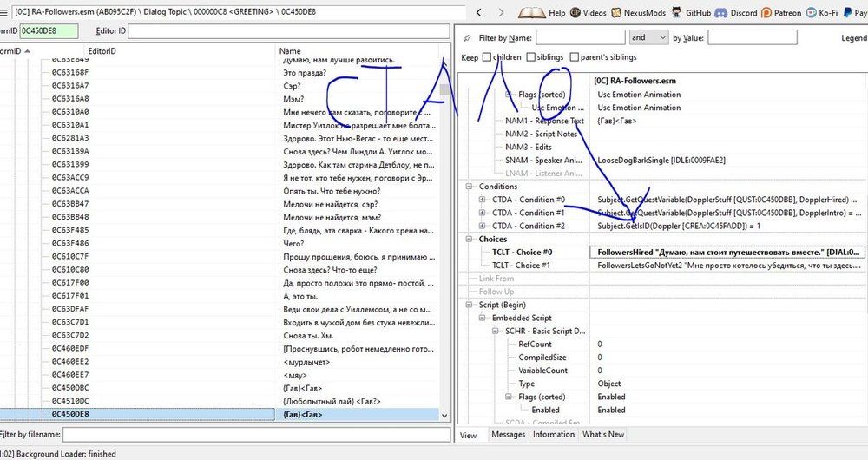Select record 0C6281A3 row
868x460 pixels.
click(x=220, y=138)
